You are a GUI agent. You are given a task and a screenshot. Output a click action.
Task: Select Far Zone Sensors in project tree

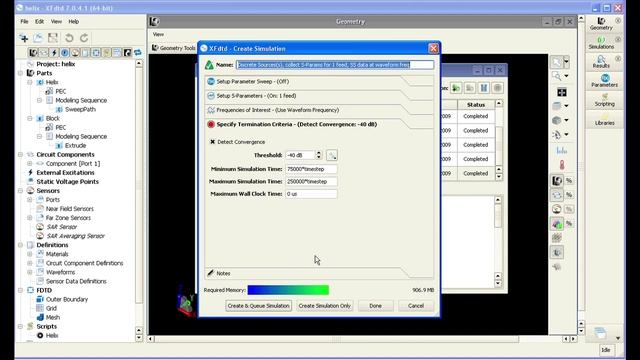(68, 218)
